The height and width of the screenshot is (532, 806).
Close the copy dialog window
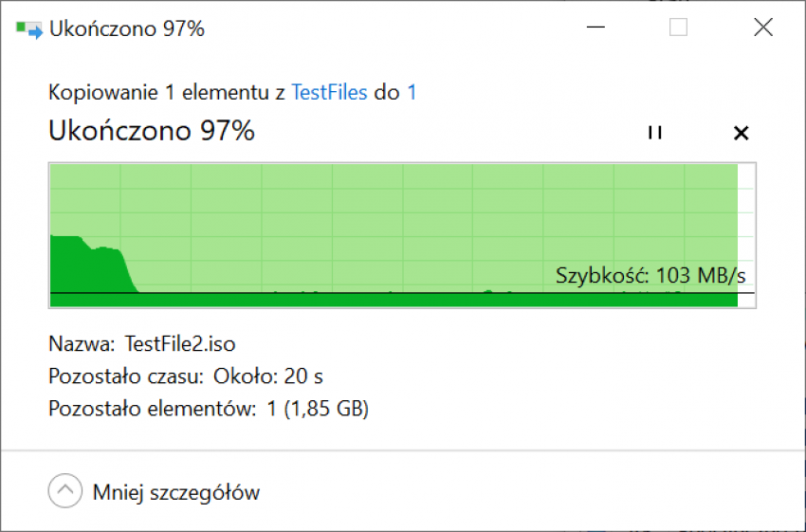point(763,28)
